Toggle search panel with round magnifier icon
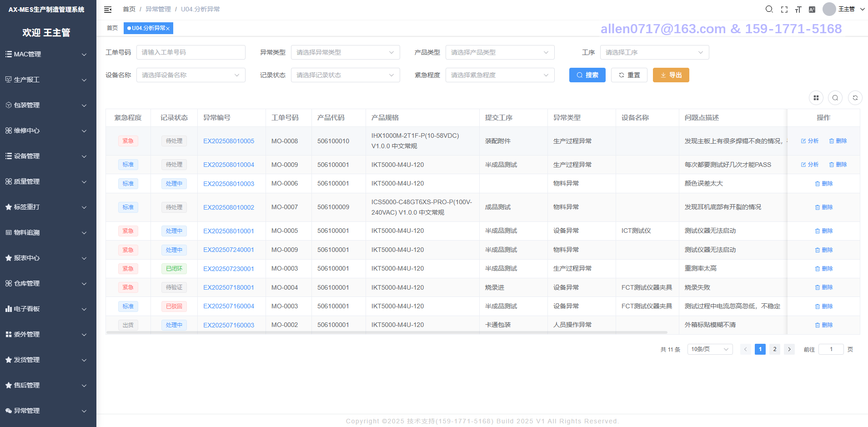Screen dimensions: 868x427 pos(835,98)
